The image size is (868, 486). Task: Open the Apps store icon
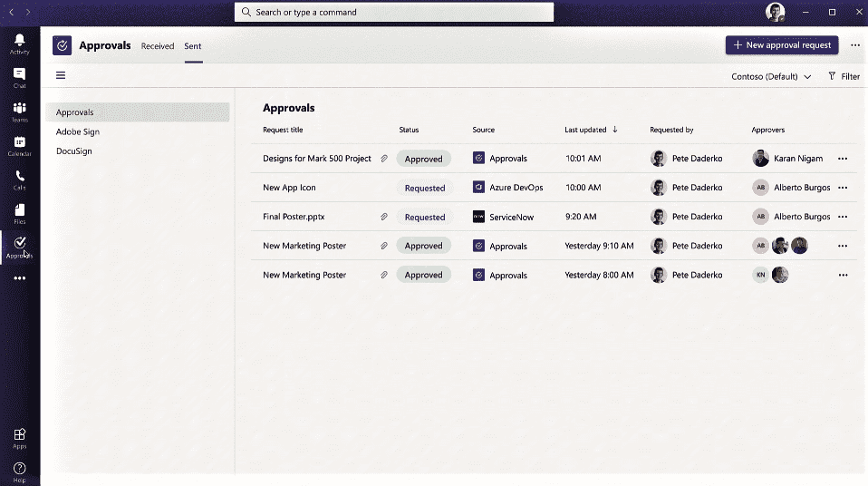[19, 438]
